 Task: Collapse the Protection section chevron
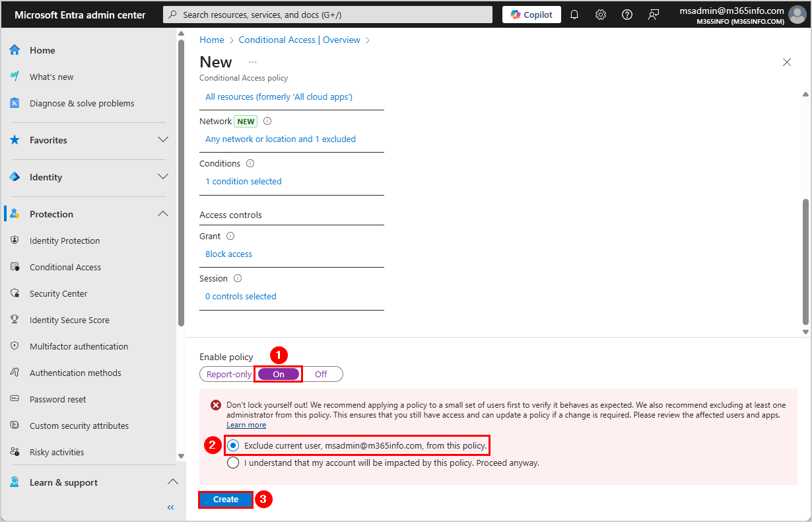[163, 214]
